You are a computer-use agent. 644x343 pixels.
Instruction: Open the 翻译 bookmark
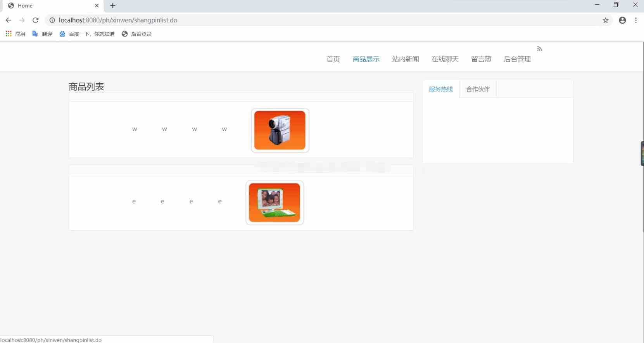coord(42,34)
